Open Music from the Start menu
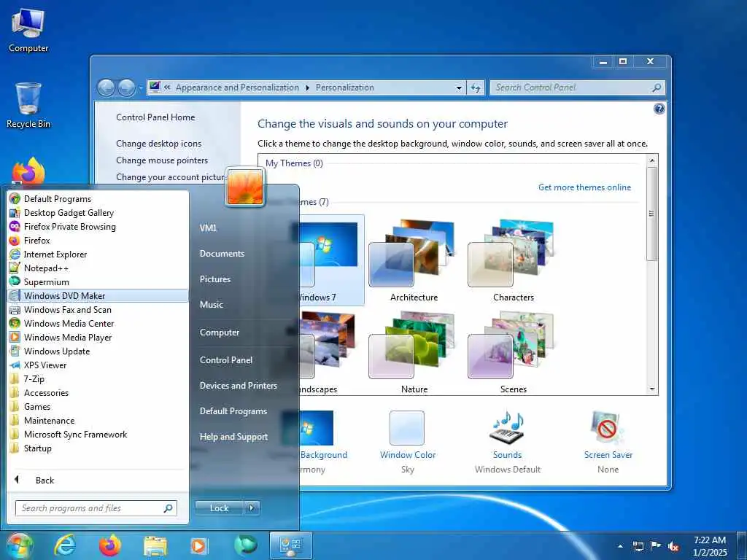Screen dimensions: 747x560 click(211, 304)
